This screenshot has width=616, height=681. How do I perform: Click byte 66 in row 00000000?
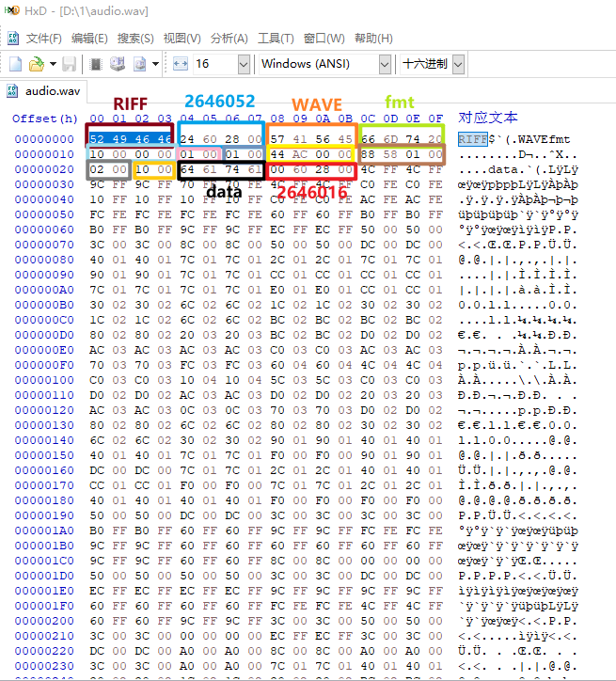click(x=368, y=139)
